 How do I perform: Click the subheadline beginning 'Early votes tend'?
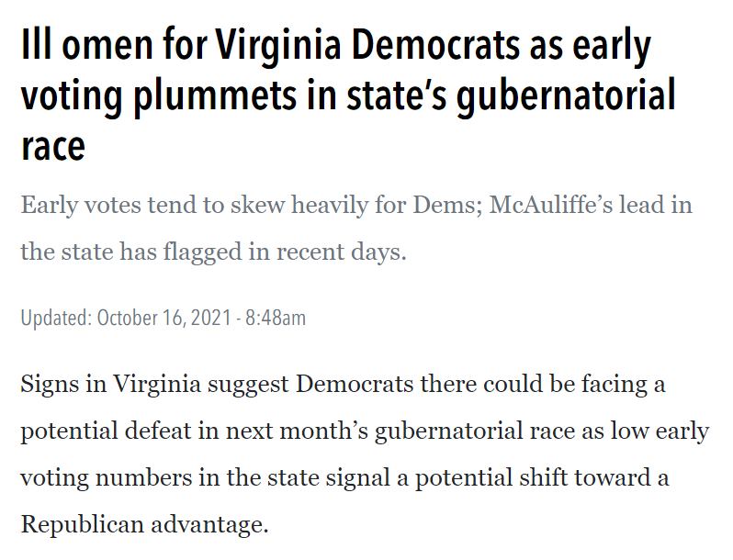[x=355, y=204]
